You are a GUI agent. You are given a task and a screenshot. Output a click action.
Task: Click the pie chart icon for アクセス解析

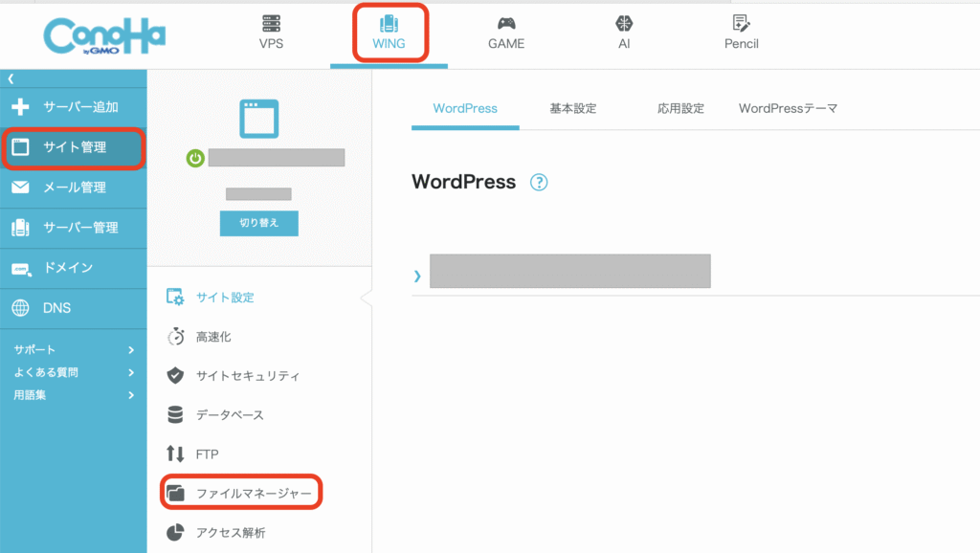tap(175, 532)
